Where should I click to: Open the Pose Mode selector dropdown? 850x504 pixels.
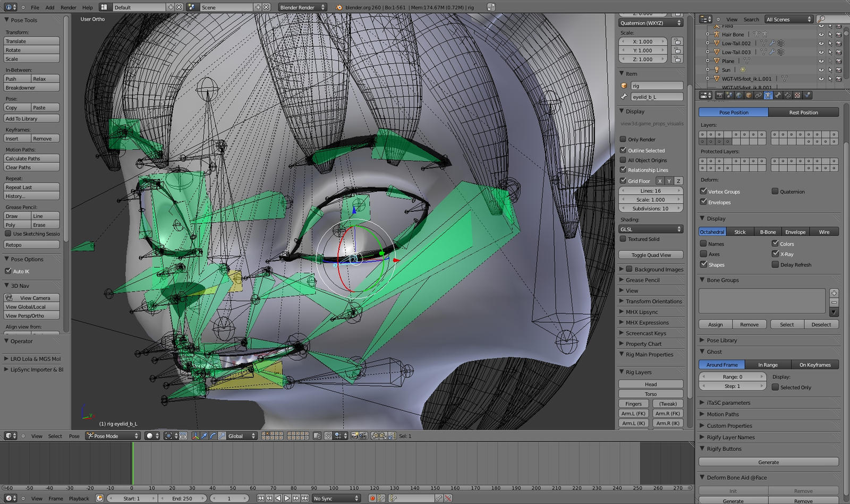tap(113, 436)
